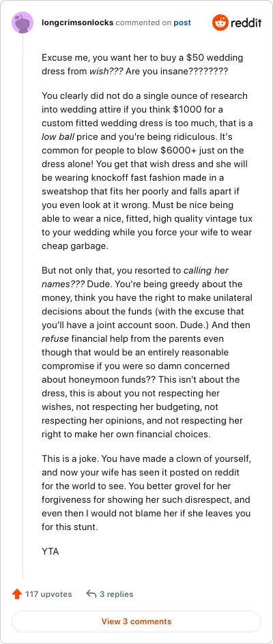
Task: Click the purple Snoo avatar of longcrimsonlocks
Action: tap(23, 23)
